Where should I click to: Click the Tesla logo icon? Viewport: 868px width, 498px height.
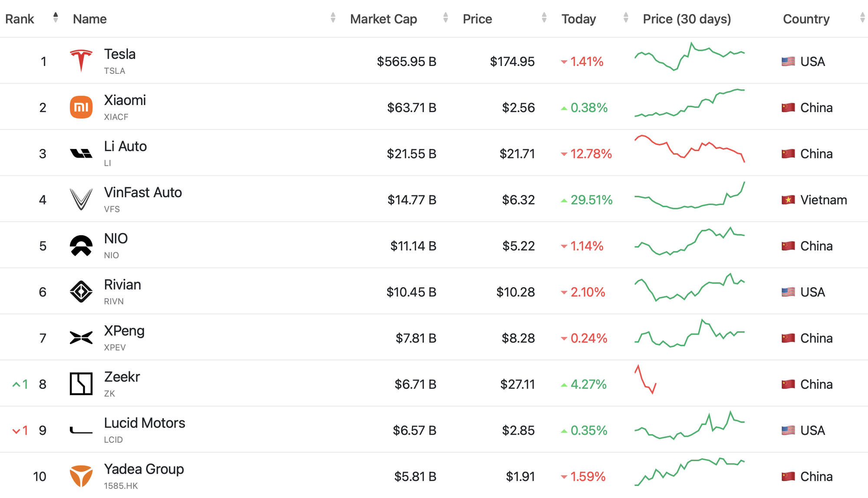[81, 61]
